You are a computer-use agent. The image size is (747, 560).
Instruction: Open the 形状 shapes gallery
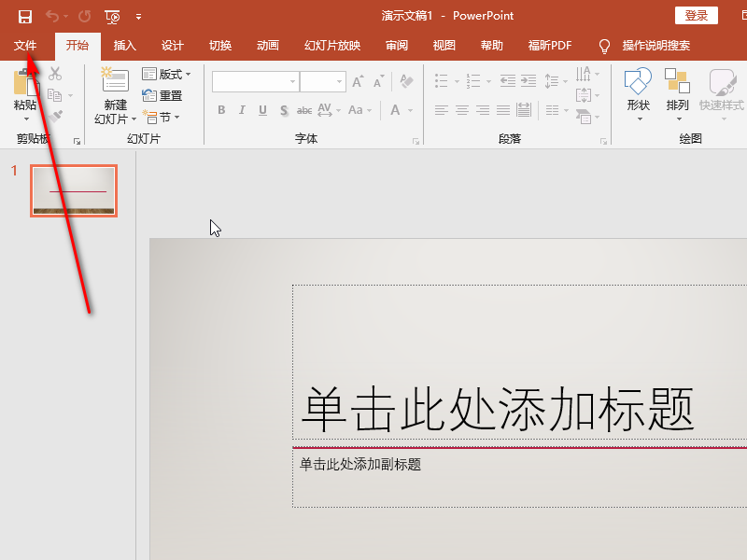(639, 94)
